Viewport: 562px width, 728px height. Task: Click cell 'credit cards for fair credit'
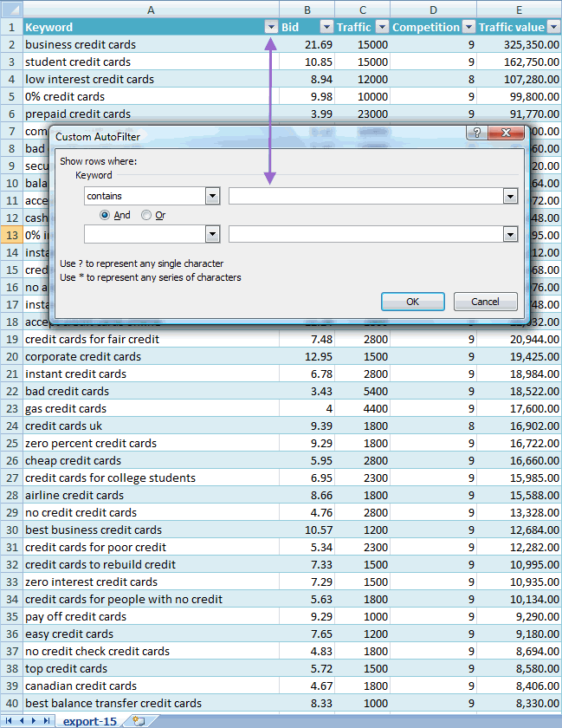pos(151,340)
